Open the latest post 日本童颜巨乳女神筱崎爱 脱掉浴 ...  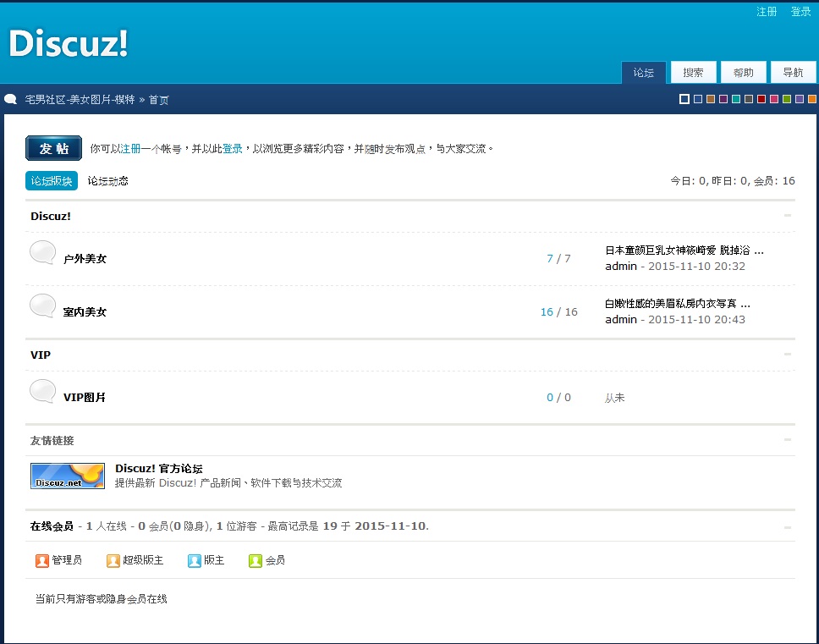[684, 250]
